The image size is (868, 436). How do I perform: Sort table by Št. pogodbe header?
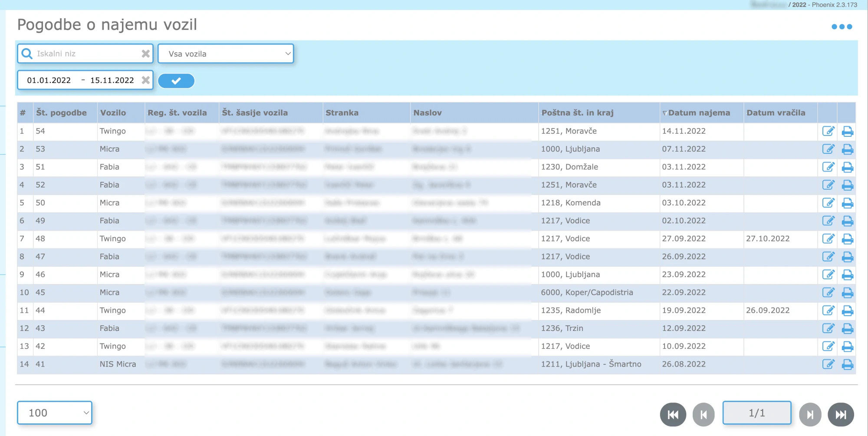pyautogui.click(x=61, y=113)
